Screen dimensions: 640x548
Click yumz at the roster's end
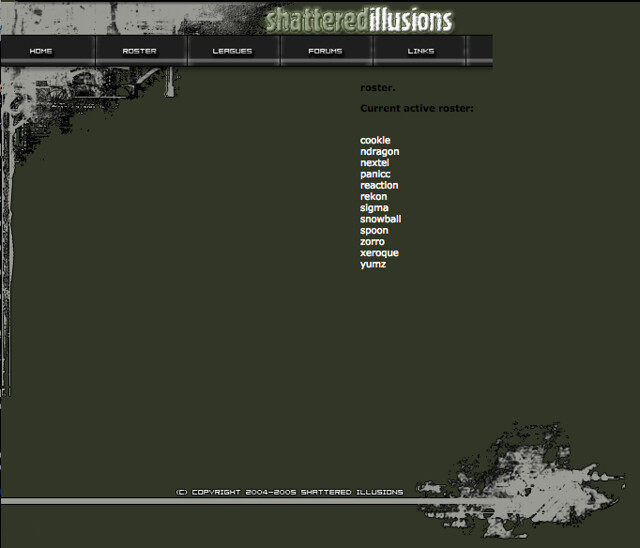point(373,264)
